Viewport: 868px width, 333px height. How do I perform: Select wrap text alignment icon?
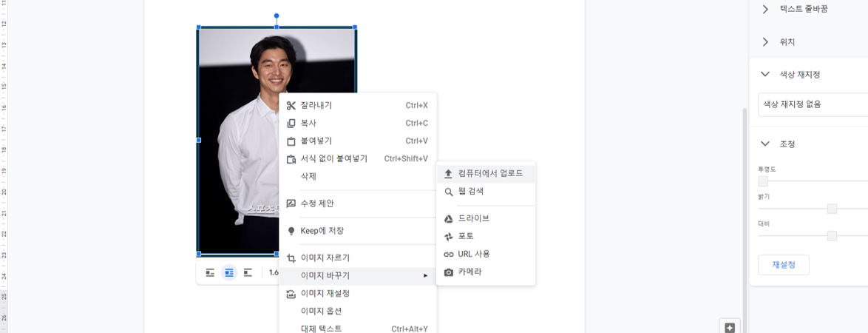click(x=229, y=272)
